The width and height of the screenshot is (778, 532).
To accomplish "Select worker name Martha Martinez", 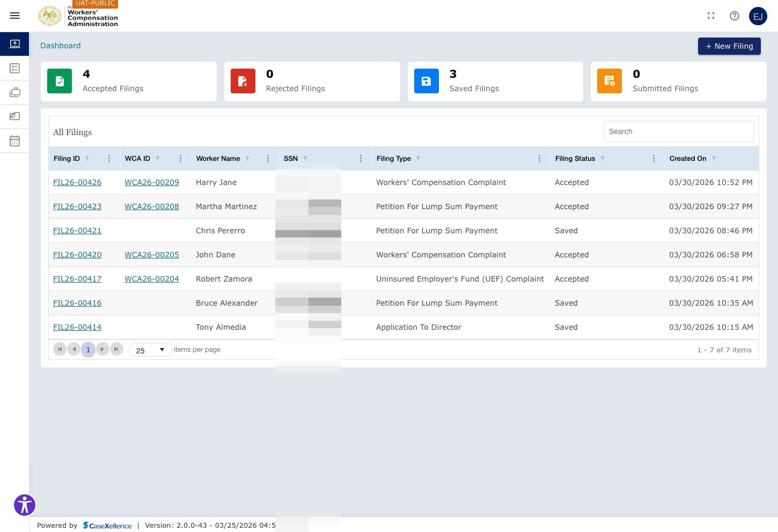I will (226, 206).
